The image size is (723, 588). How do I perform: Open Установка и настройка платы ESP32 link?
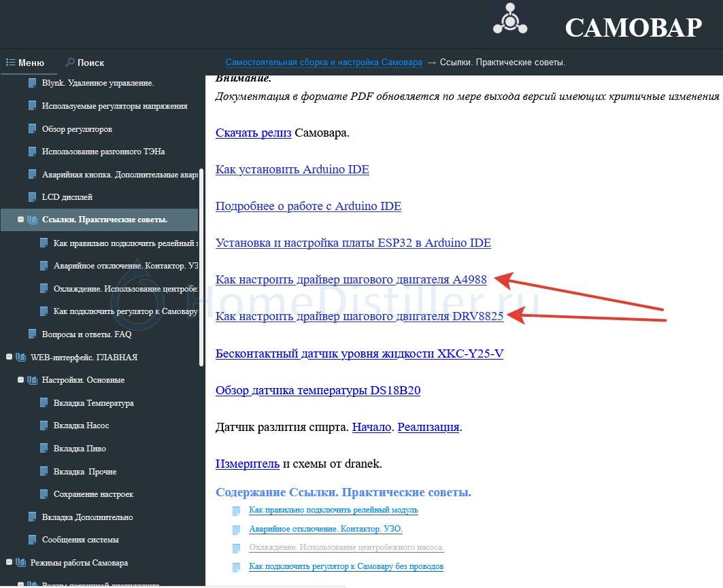pyautogui.click(x=353, y=243)
